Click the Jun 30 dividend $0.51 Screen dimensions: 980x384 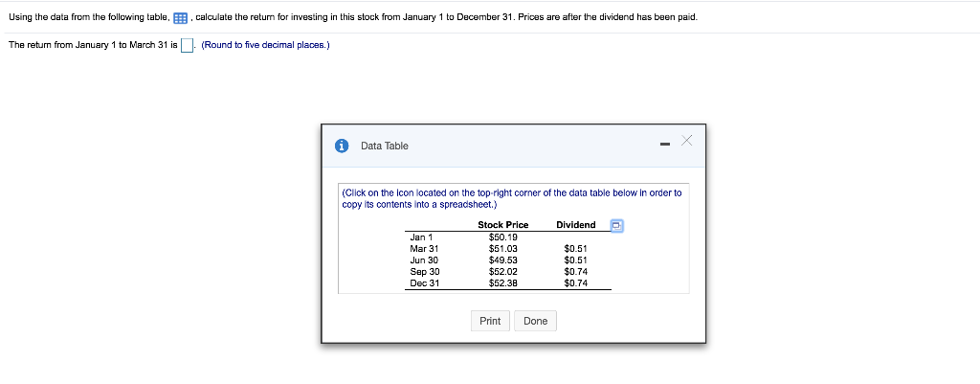(x=575, y=260)
